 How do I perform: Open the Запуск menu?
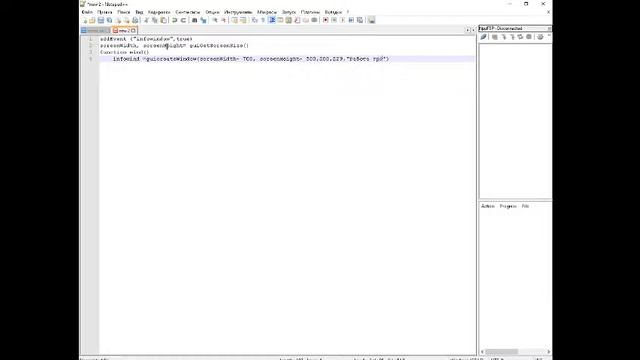pyautogui.click(x=289, y=12)
